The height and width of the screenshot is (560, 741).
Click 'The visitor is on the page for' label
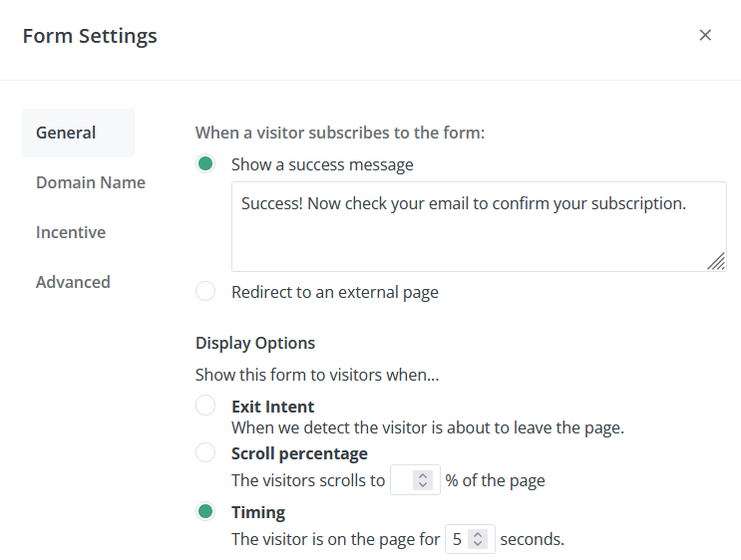pos(335,539)
